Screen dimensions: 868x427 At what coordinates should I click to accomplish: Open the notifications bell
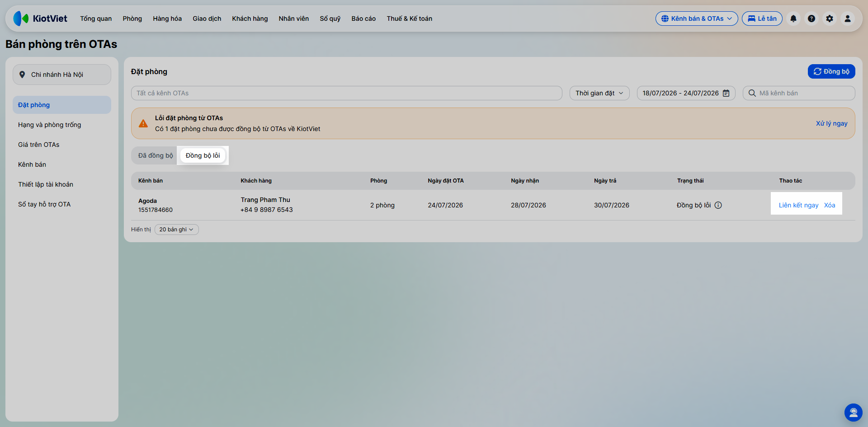pyautogui.click(x=793, y=19)
